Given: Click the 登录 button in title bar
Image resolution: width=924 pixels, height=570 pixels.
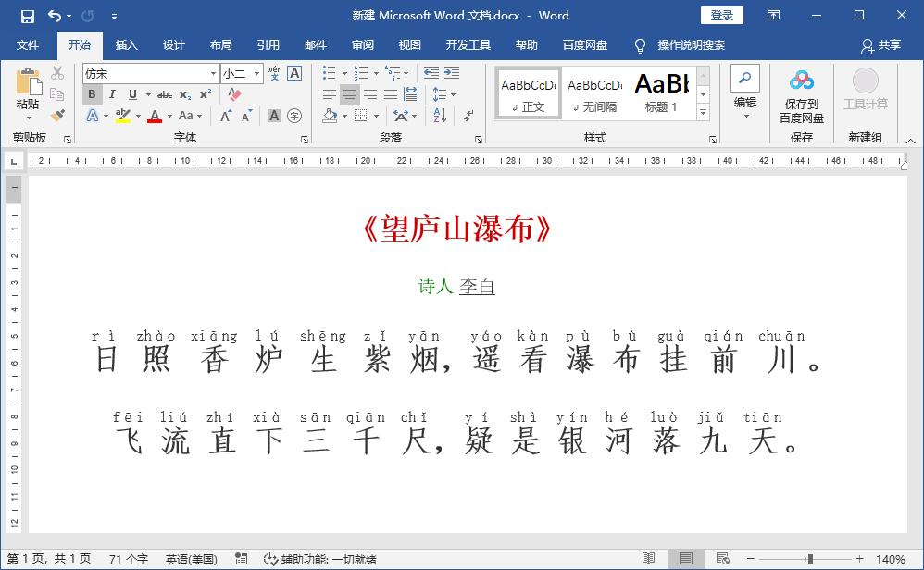Looking at the screenshot, I should pyautogui.click(x=722, y=15).
